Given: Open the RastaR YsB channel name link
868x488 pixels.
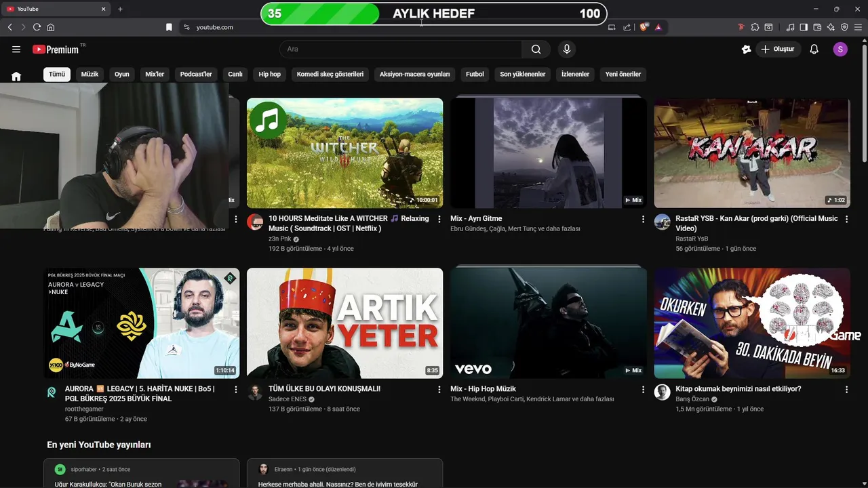Looking at the screenshot, I should (692, 239).
